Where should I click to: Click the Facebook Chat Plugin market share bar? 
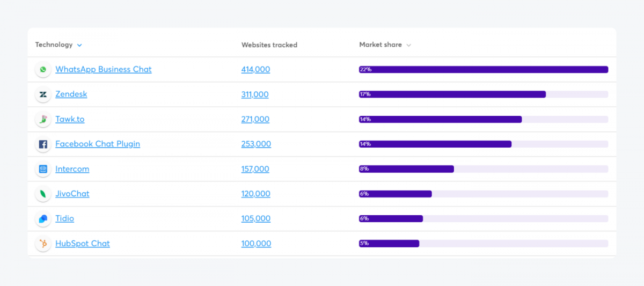(435, 144)
